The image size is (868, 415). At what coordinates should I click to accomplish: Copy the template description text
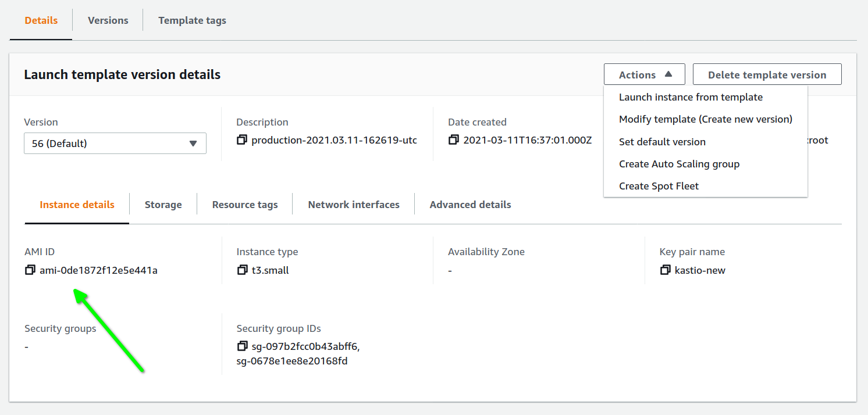click(x=242, y=140)
